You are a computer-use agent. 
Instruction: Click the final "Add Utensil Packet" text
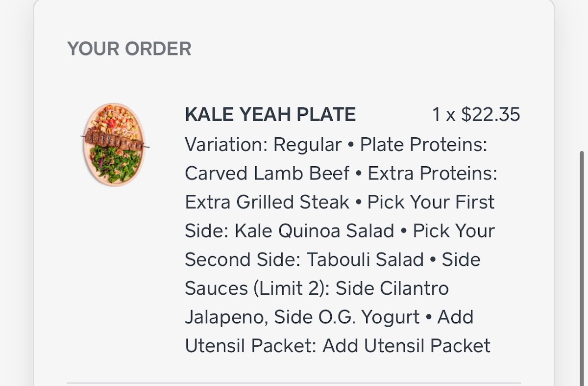click(x=406, y=346)
